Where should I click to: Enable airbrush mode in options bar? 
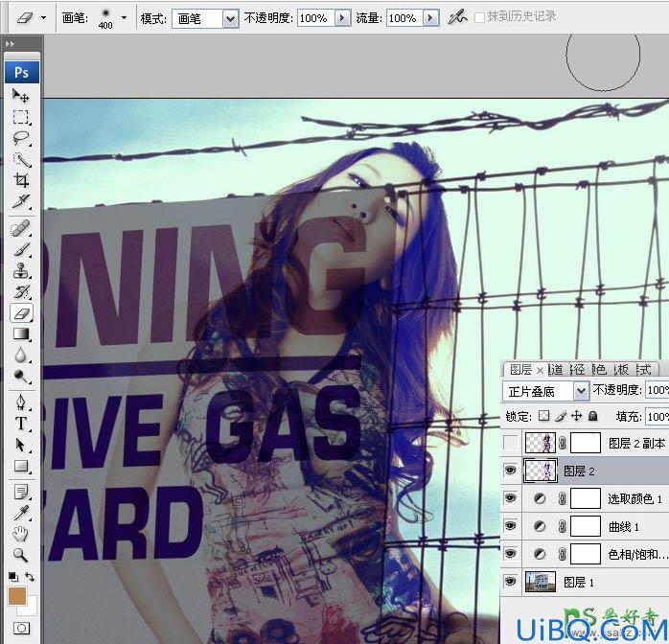457,17
